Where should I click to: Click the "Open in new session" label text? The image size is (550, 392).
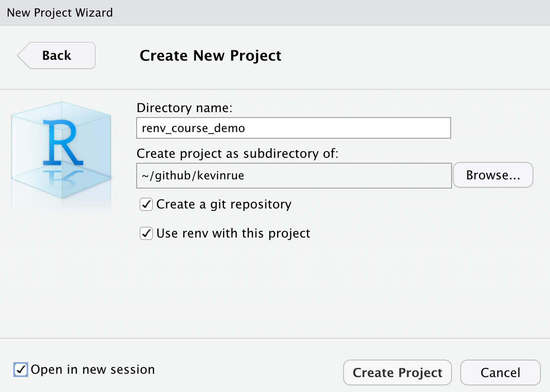(x=93, y=370)
